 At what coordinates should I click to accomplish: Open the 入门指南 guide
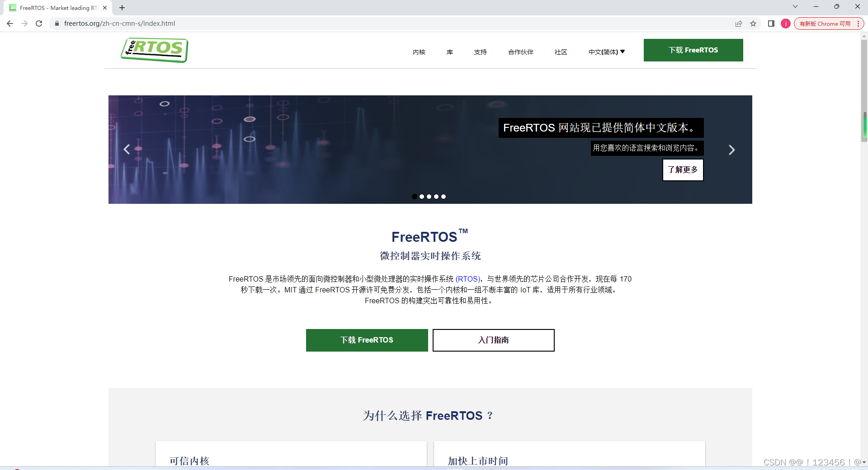pyautogui.click(x=494, y=340)
